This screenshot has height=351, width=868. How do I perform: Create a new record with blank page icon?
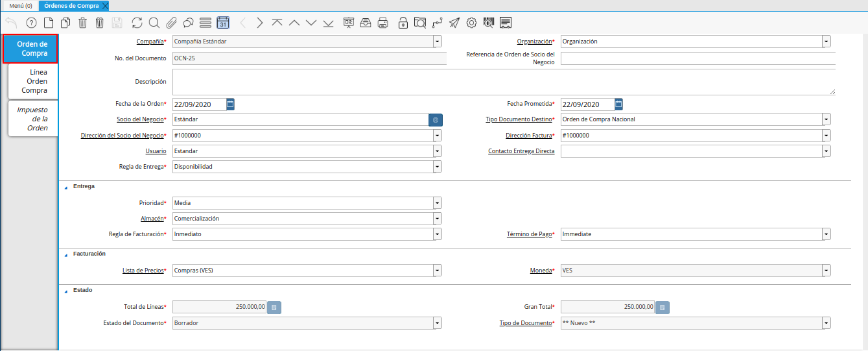pyautogui.click(x=48, y=23)
